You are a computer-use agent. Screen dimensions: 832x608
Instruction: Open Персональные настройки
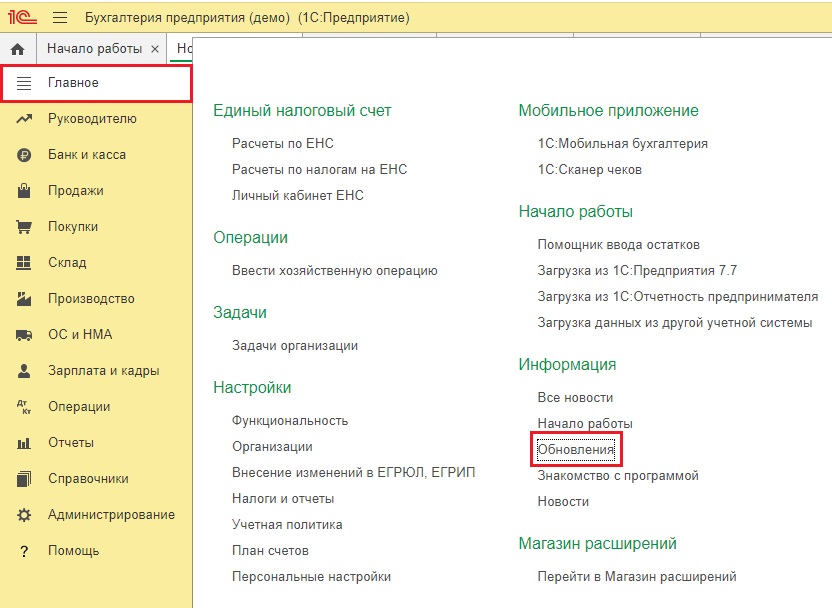311,577
